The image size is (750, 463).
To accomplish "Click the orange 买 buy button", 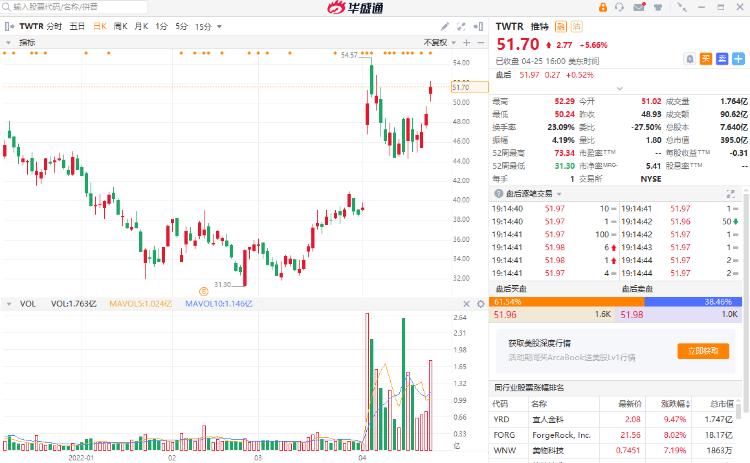I will (x=706, y=59).
